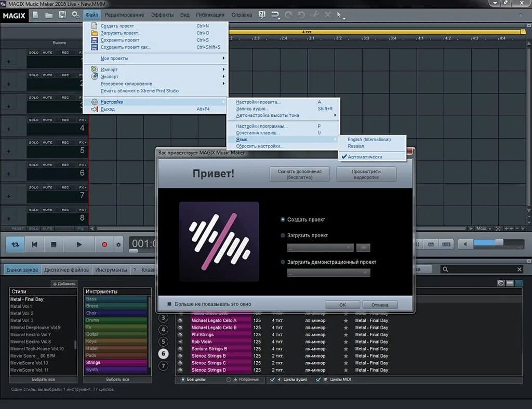This screenshot has height=409, width=532.
Task: Click Отмена in welcome dialog
Action: [380, 305]
